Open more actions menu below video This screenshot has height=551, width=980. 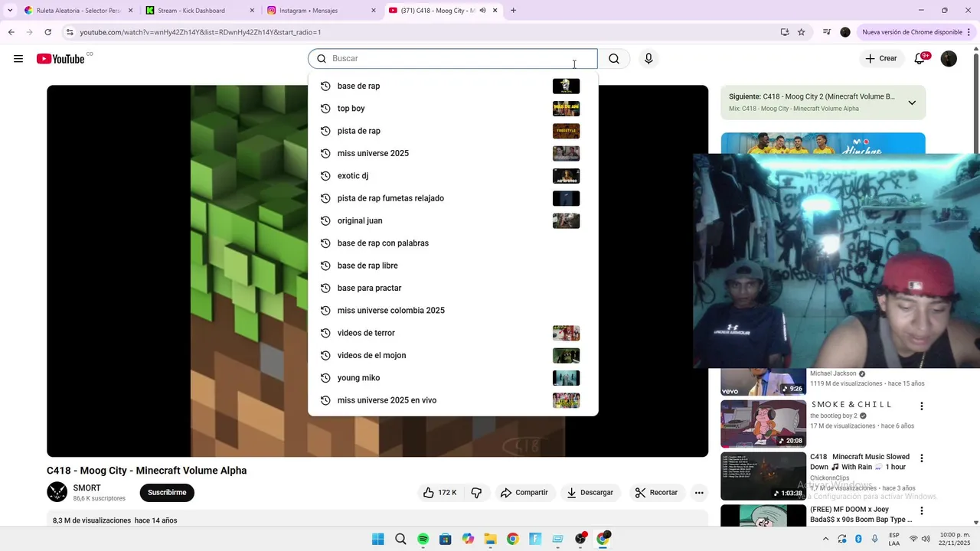[x=699, y=493]
